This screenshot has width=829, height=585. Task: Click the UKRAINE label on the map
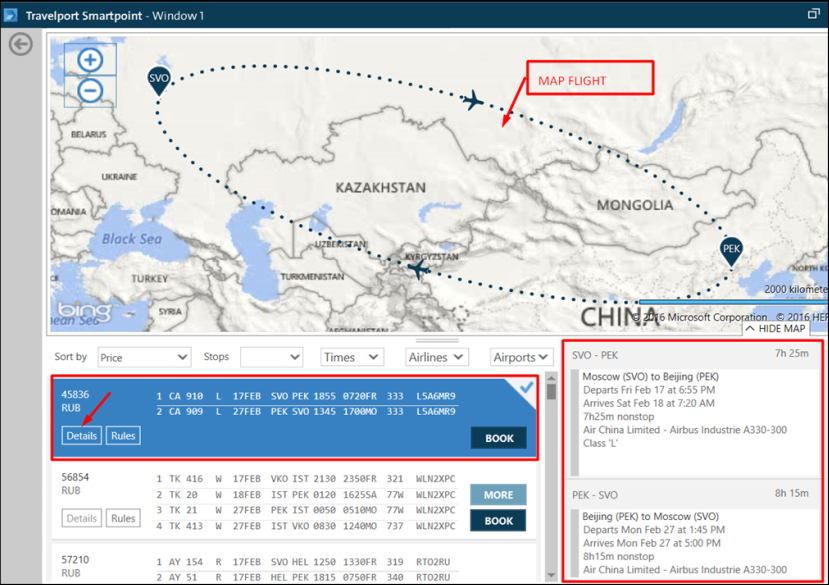[x=119, y=177]
